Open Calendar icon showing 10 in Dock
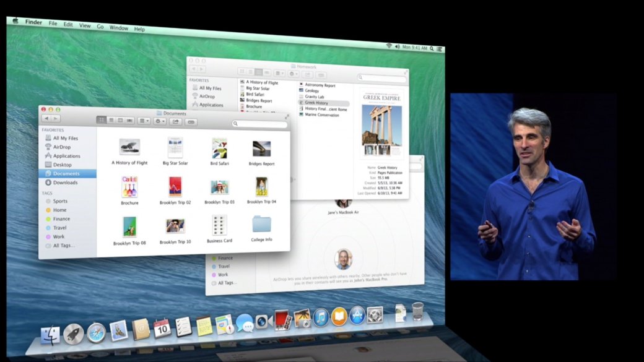Image resolution: width=644 pixels, height=362 pixels. point(162,328)
